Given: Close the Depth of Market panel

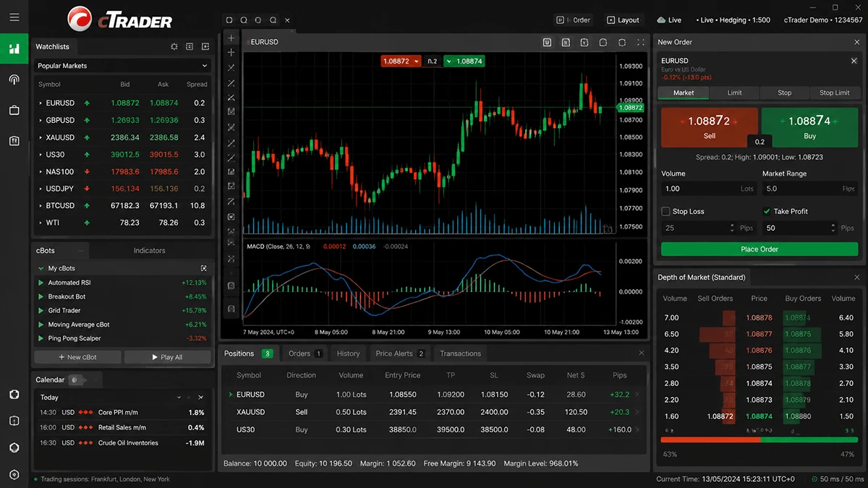Looking at the screenshot, I should tap(857, 277).
